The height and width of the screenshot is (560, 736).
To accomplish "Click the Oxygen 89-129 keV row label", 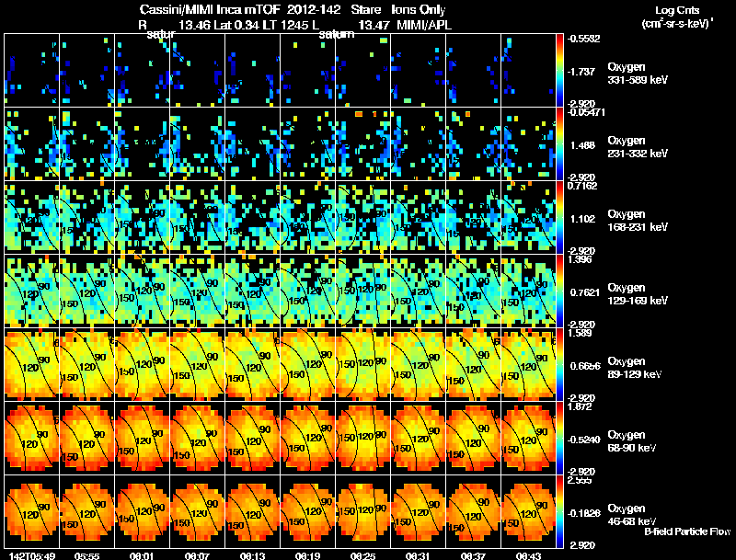I will click(x=635, y=368).
